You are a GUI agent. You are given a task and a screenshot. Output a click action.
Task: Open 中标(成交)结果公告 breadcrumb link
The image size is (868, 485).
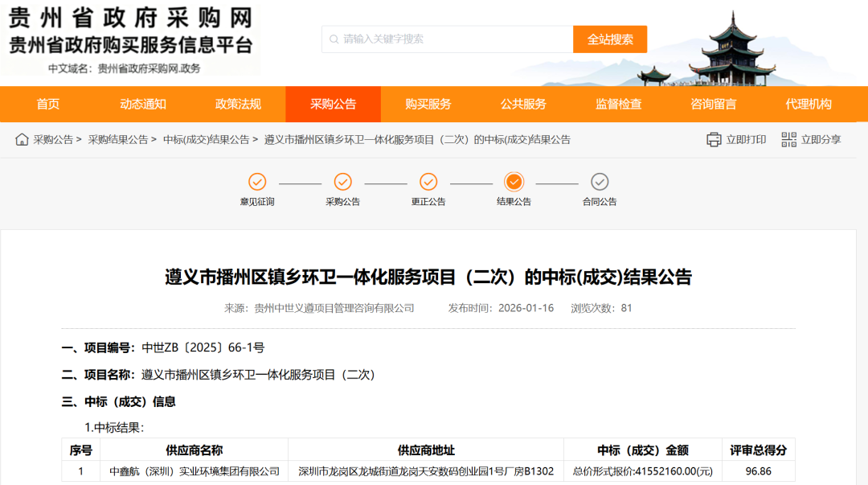tap(207, 140)
